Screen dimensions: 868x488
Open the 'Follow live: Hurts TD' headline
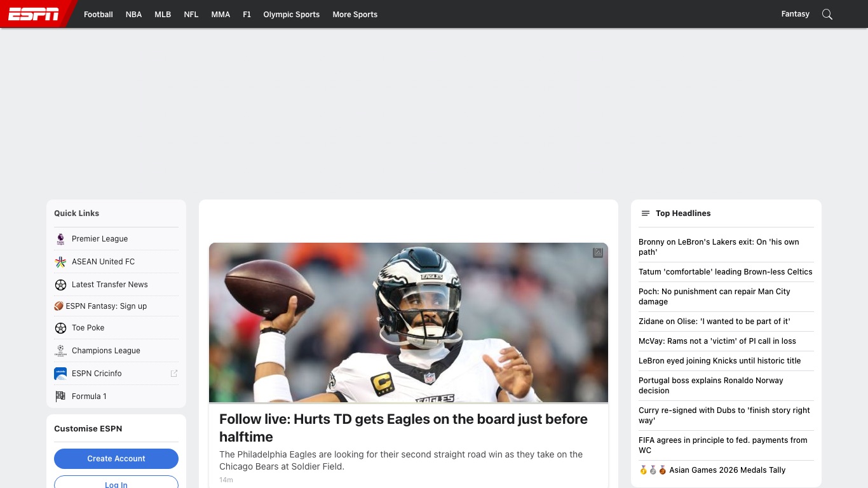pos(403,428)
